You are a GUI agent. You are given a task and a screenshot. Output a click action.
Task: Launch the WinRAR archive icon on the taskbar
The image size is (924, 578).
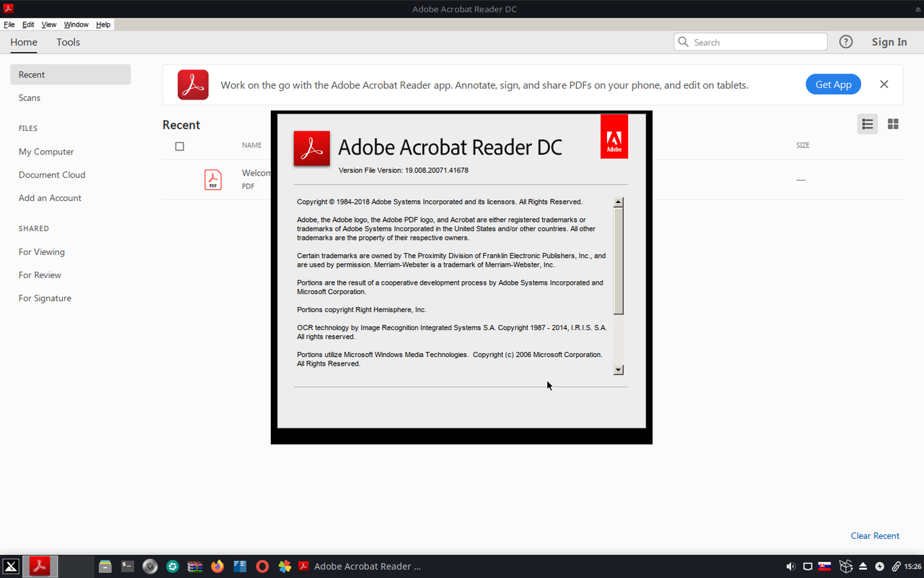tap(195, 566)
